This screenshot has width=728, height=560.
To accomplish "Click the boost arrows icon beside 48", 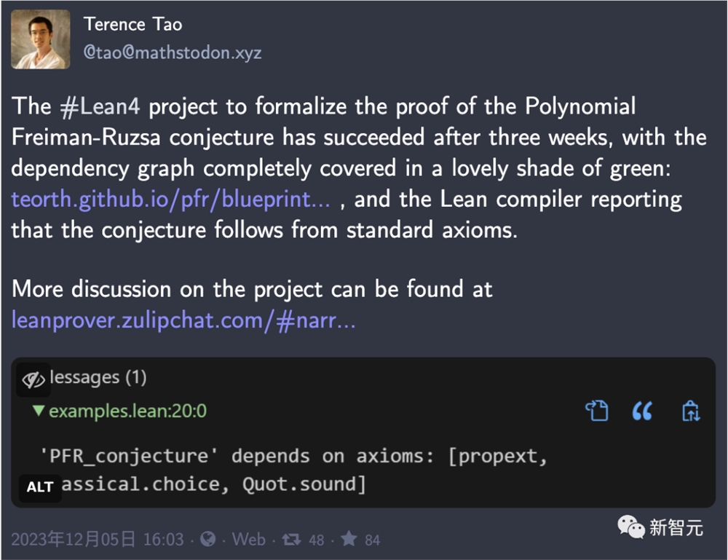I will click(292, 540).
